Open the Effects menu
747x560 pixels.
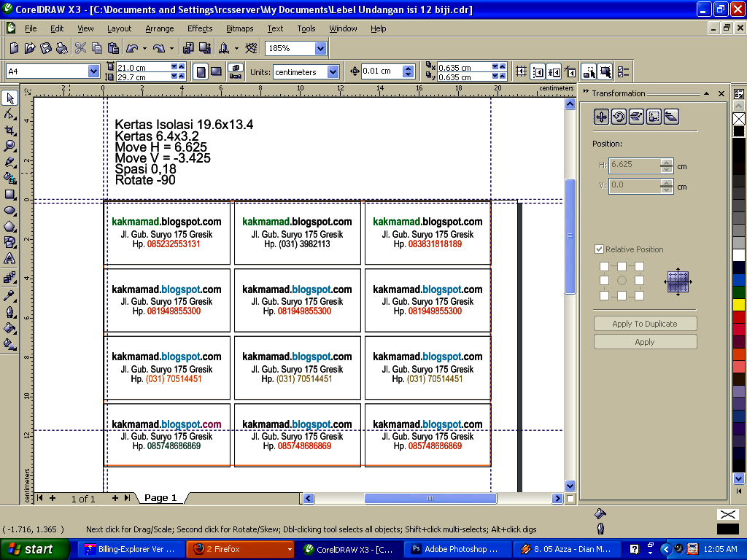point(200,28)
